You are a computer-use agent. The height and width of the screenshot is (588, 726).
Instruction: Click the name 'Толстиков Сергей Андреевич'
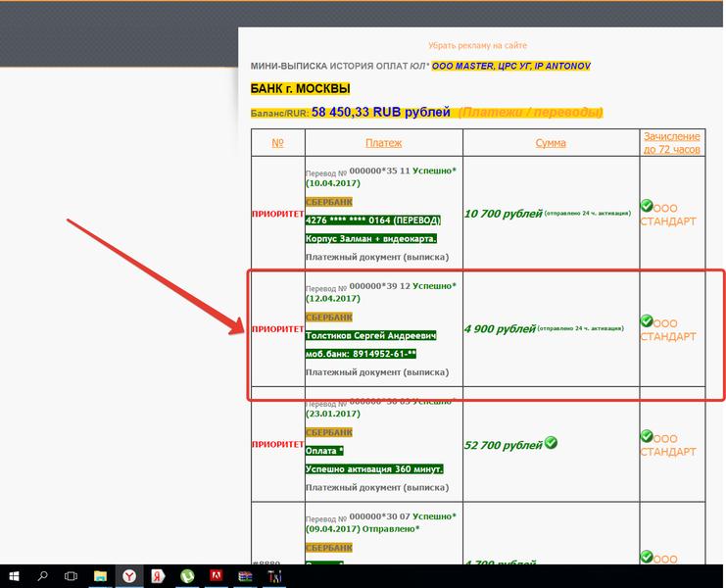(371, 336)
